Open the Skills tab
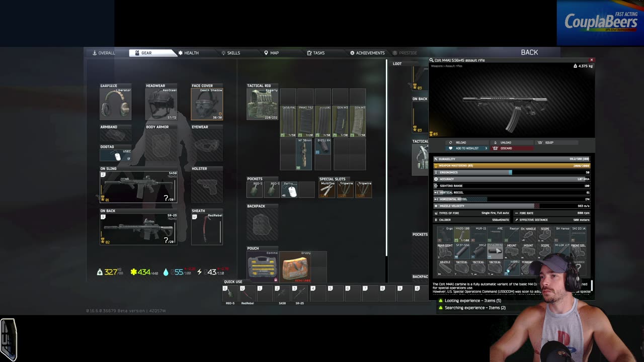 [231, 53]
